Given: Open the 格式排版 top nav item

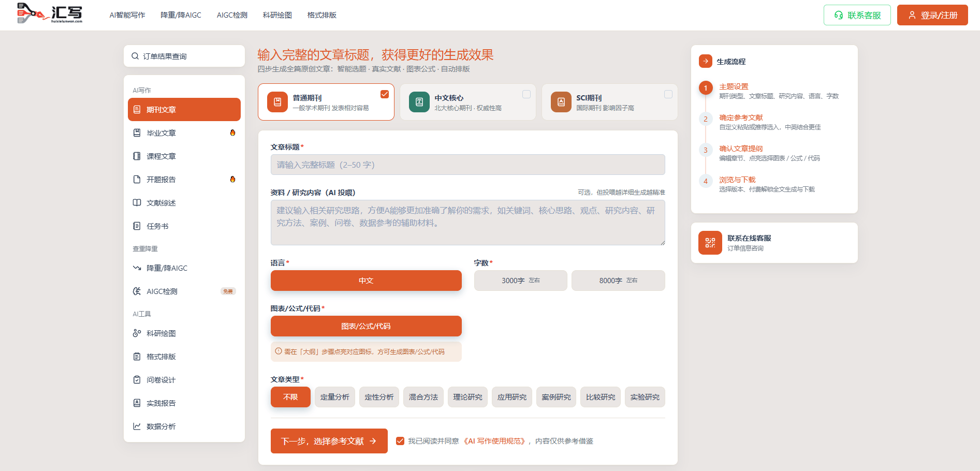Looking at the screenshot, I should click(x=322, y=15).
